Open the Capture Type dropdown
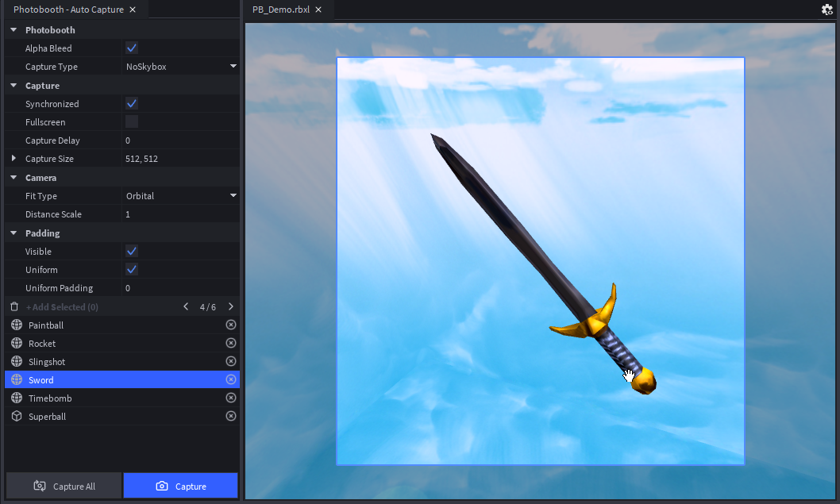 180,67
